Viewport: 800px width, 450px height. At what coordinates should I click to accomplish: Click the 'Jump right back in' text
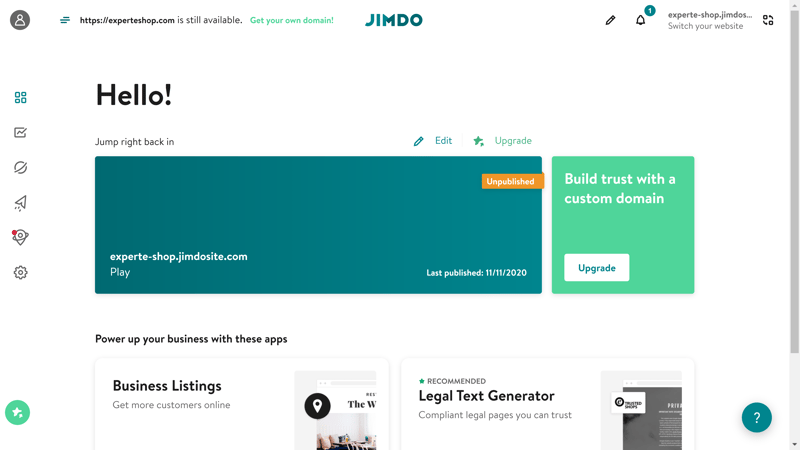click(x=135, y=142)
